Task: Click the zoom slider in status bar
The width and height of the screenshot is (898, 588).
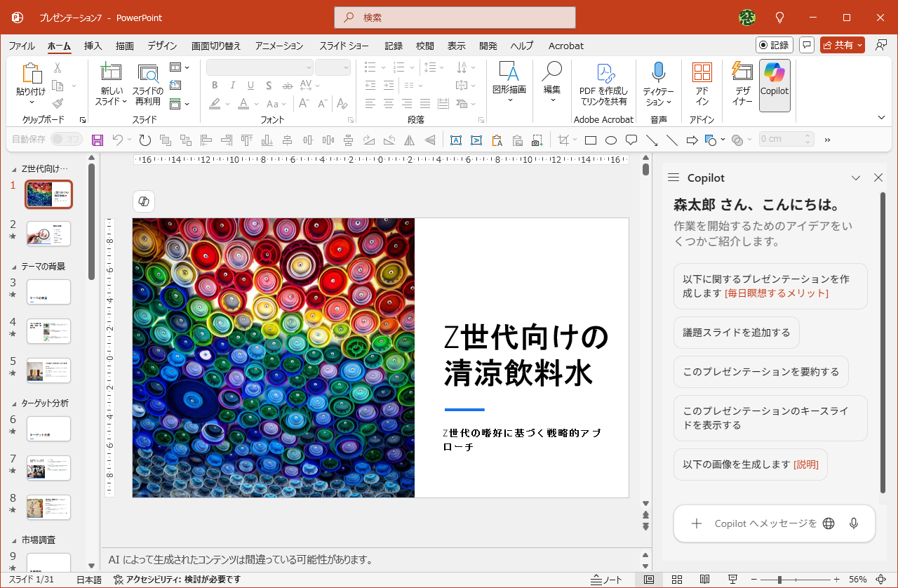Action: pyautogui.click(x=779, y=580)
